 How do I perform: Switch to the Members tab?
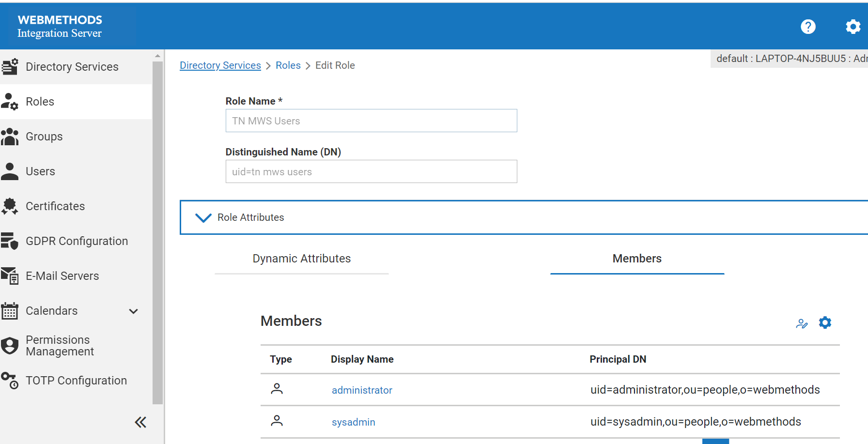tap(637, 259)
